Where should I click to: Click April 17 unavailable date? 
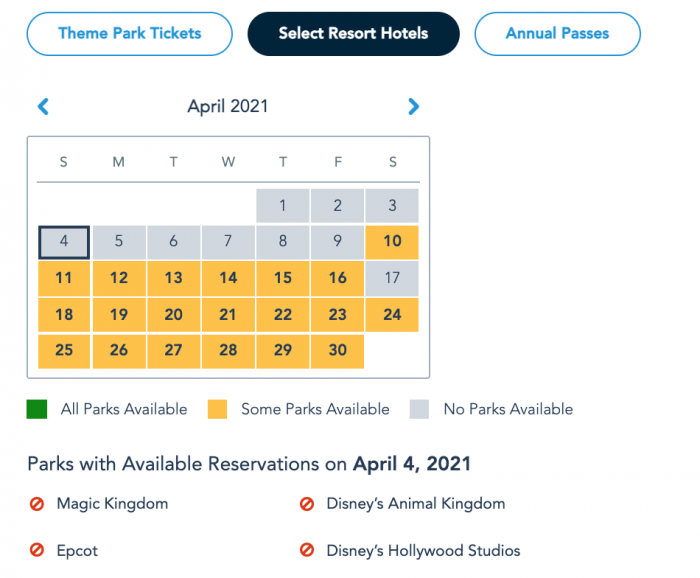(392, 278)
